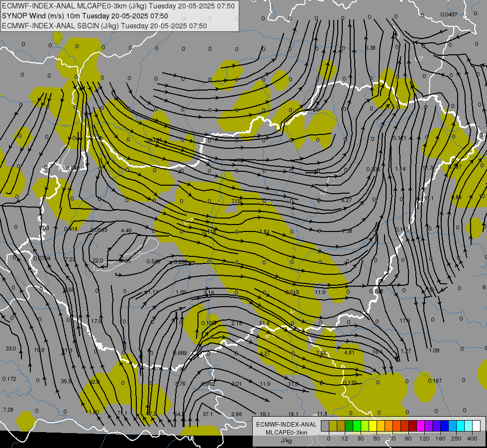Click the map value 0.642
The width and height of the screenshot is (487, 448).
73,169
